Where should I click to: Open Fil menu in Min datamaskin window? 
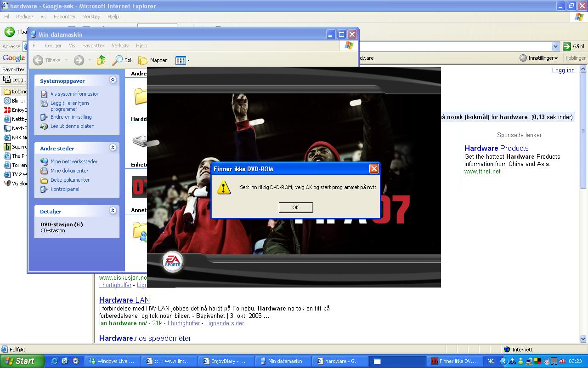click(x=35, y=46)
